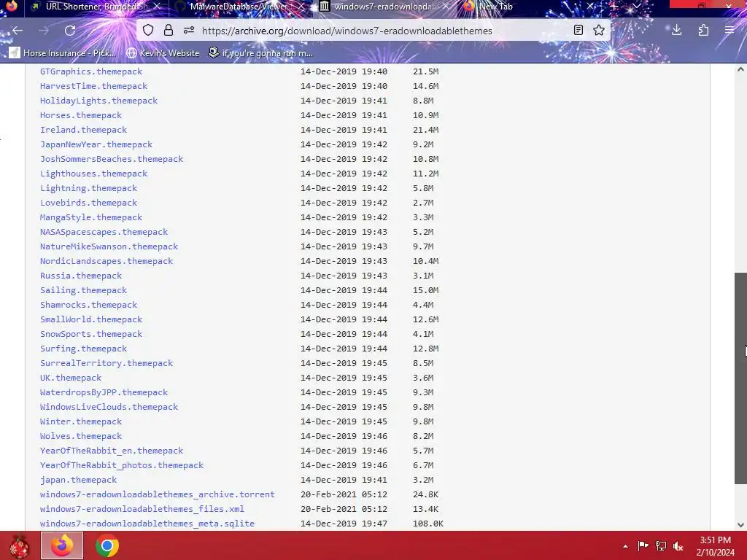Download SnowSports.themepack
The height and width of the screenshot is (560, 747).
91,334
